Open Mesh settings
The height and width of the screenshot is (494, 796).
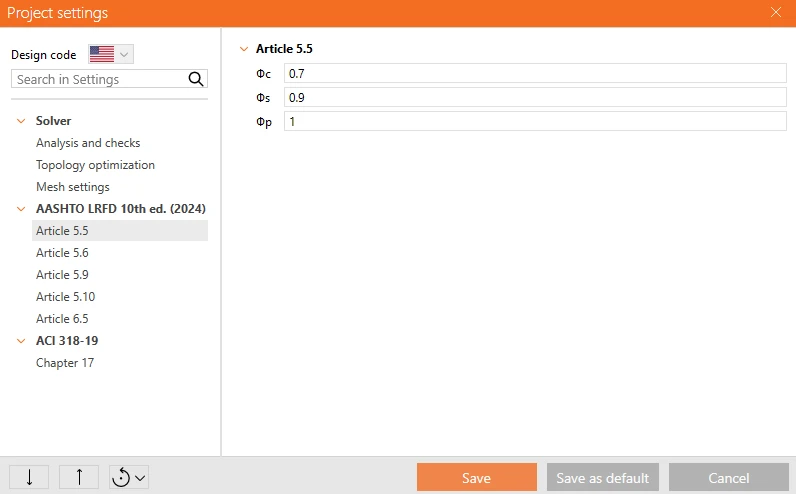tap(73, 187)
